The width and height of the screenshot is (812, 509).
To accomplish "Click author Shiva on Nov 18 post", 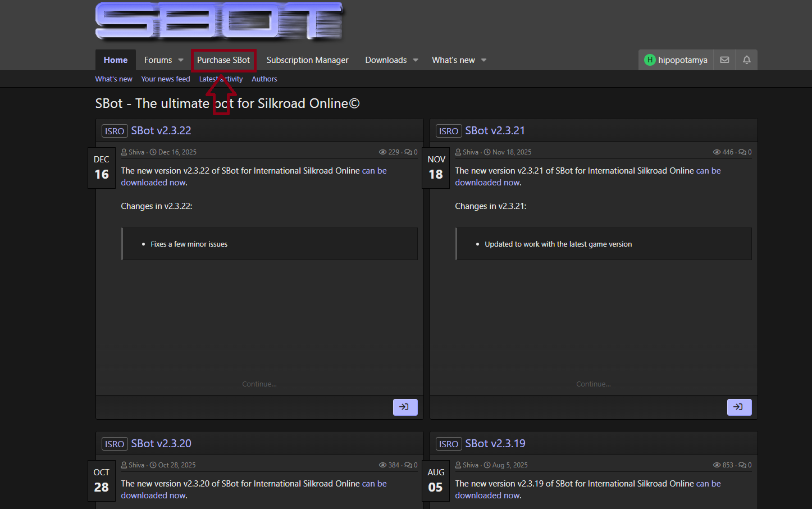I will [471, 152].
